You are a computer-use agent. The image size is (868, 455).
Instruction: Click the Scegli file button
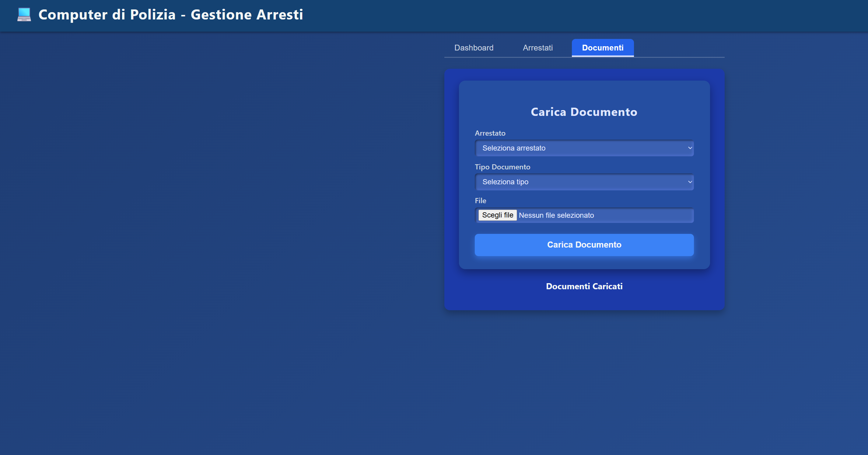[497, 215]
